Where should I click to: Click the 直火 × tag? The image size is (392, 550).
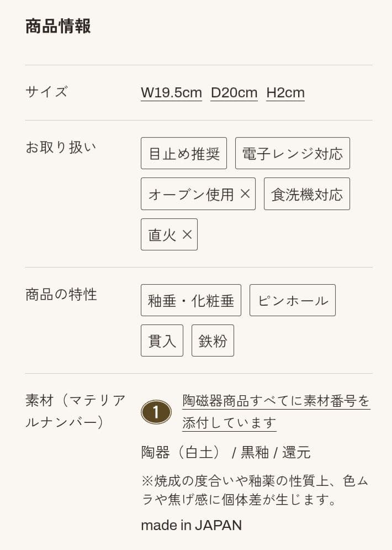tap(169, 234)
